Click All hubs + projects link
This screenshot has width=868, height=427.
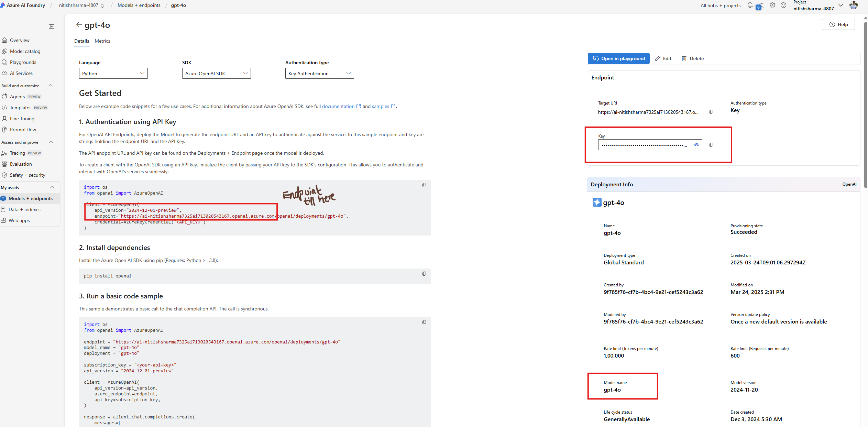click(x=721, y=6)
